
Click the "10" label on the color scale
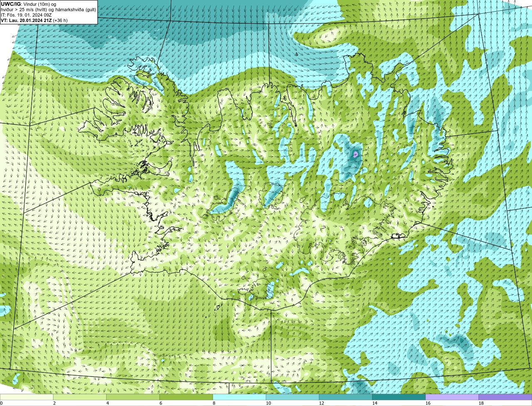(x=268, y=403)
